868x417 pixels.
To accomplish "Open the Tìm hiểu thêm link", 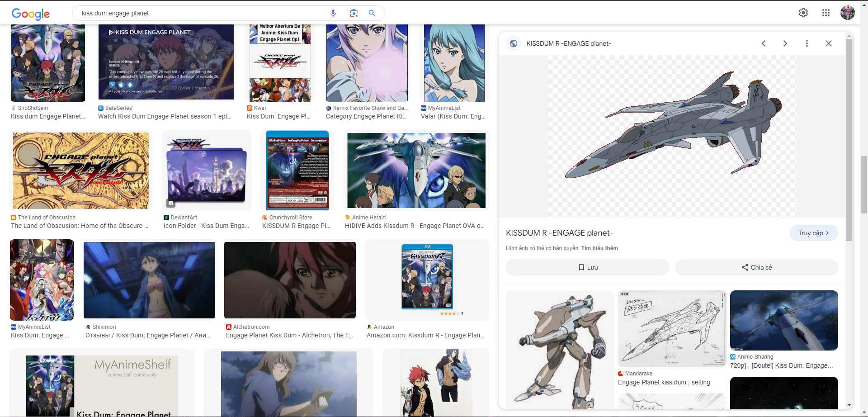I will click(x=599, y=248).
